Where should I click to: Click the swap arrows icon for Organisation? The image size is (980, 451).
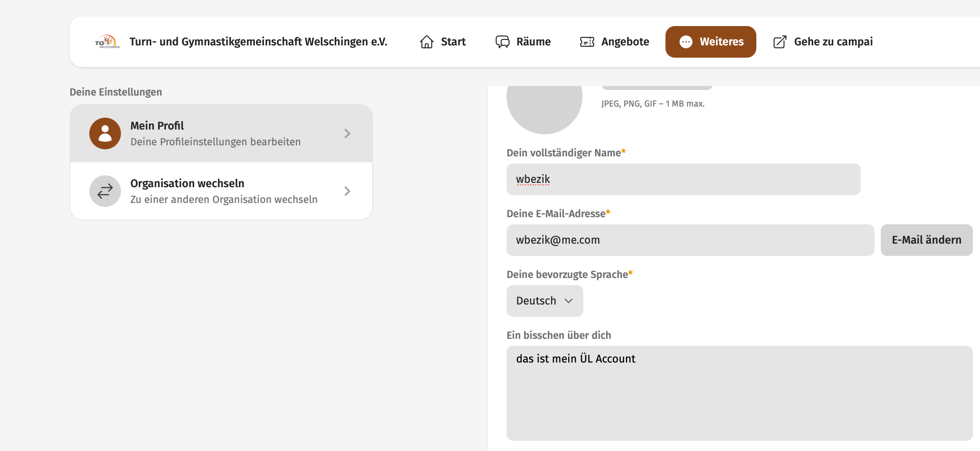[105, 191]
